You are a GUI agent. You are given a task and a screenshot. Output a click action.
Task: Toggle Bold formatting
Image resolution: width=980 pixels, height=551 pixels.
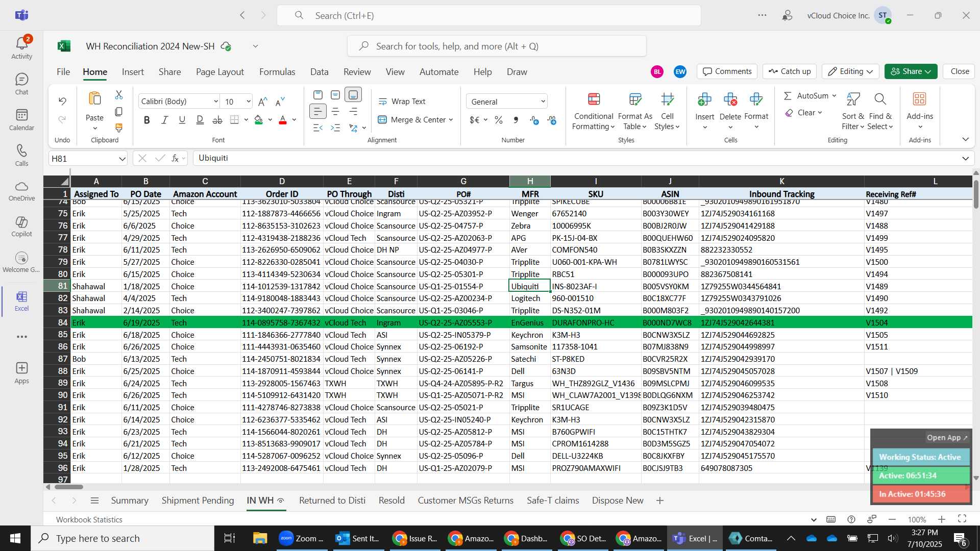pyautogui.click(x=147, y=120)
